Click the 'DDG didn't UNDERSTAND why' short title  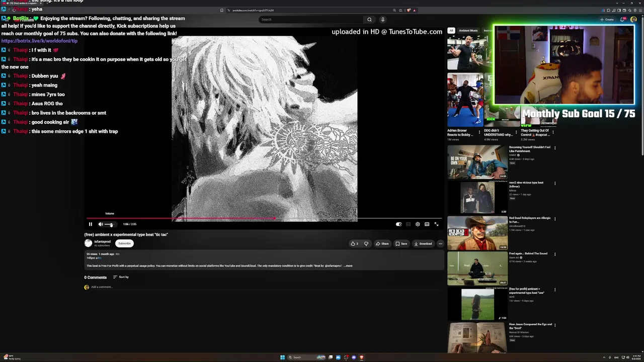(x=498, y=133)
